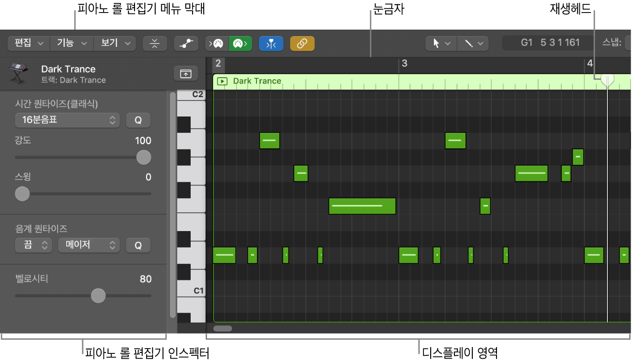Click bar 4 in the ruler
The height and width of the screenshot is (364, 632).
coord(590,63)
